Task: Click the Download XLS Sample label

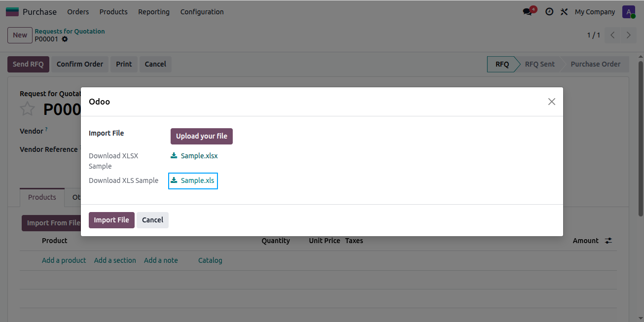Action: [x=124, y=180]
